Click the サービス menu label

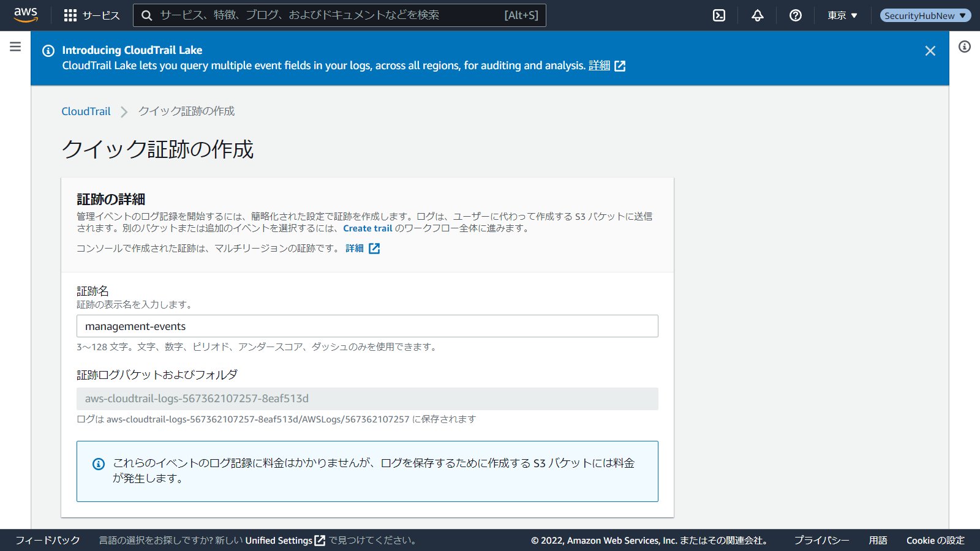click(x=101, y=15)
